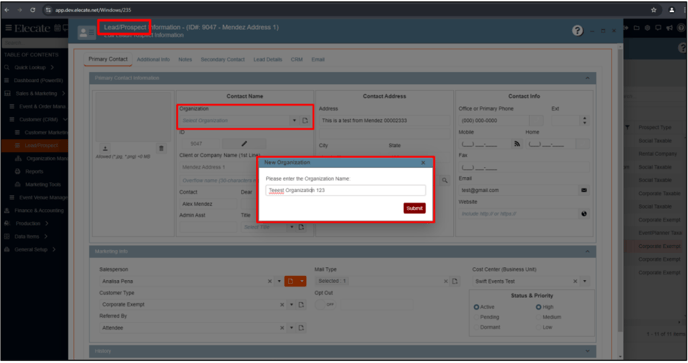Close the New Organization dialog
Image resolution: width=688 pixels, height=363 pixels.
pos(423,163)
